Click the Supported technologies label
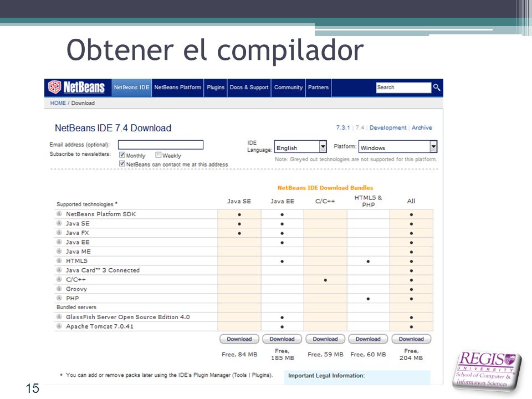Image resolution: width=532 pixels, height=399 pixels. 87,204
